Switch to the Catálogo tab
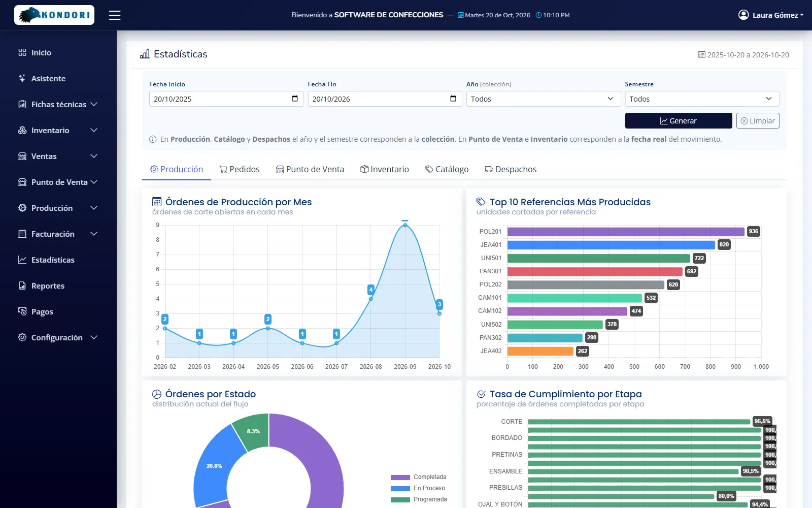The height and width of the screenshot is (508, 812). point(447,169)
